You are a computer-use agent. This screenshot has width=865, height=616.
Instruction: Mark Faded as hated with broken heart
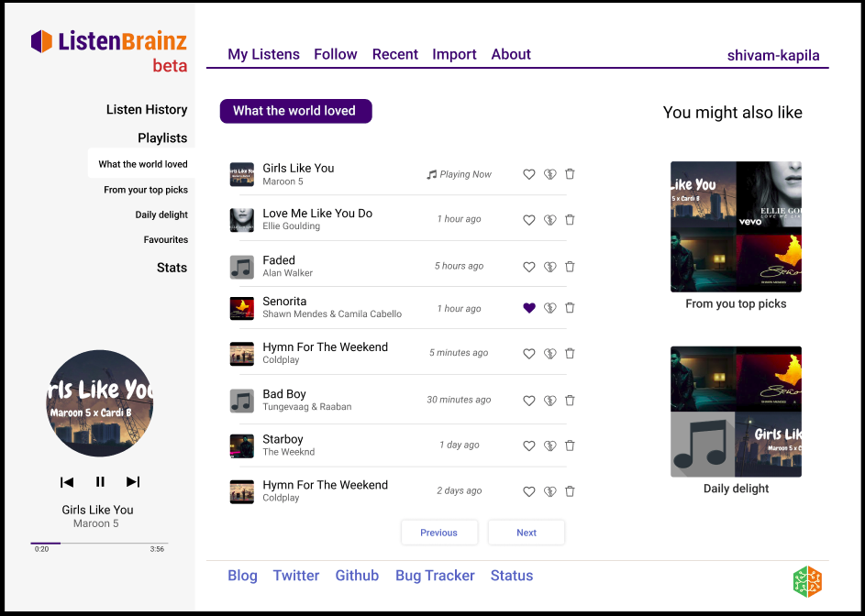[x=550, y=267]
